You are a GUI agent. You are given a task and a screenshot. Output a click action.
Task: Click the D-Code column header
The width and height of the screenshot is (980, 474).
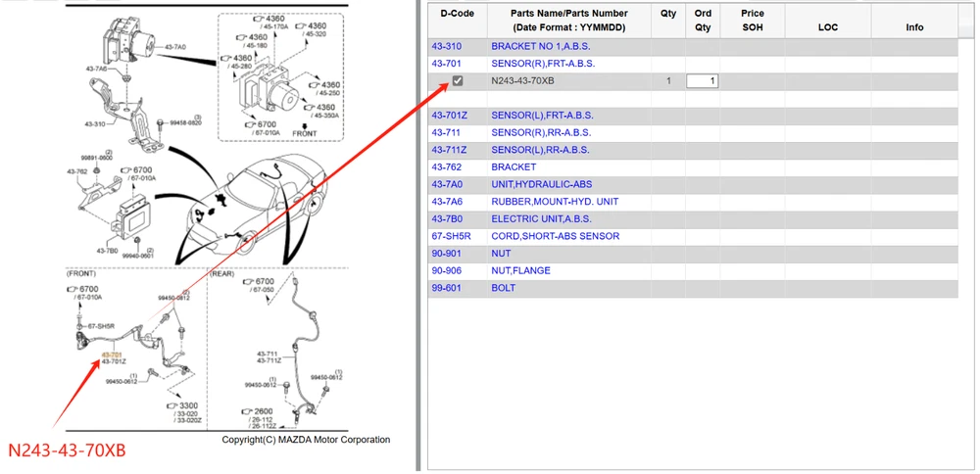point(457,14)
